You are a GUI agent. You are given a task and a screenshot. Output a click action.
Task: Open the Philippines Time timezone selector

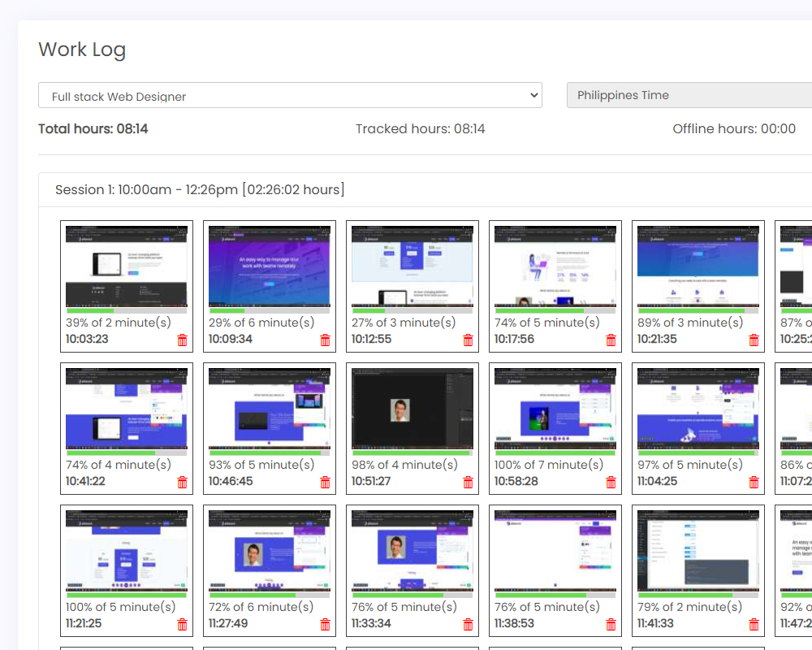(690, 95)
